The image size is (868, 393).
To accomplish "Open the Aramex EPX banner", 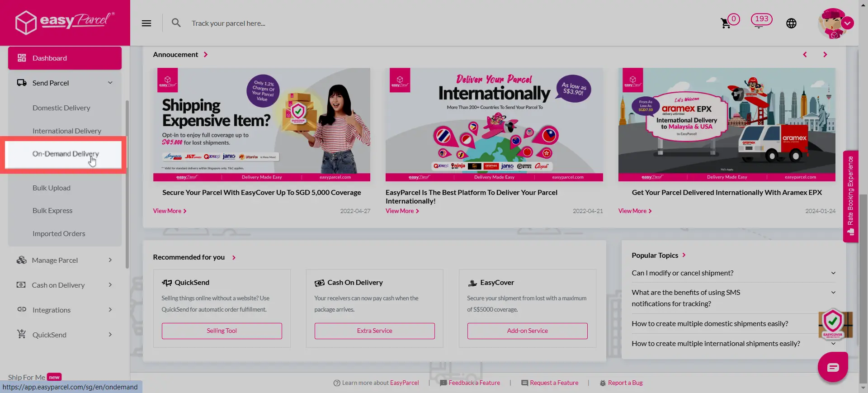I will click(x=727, y=124).
